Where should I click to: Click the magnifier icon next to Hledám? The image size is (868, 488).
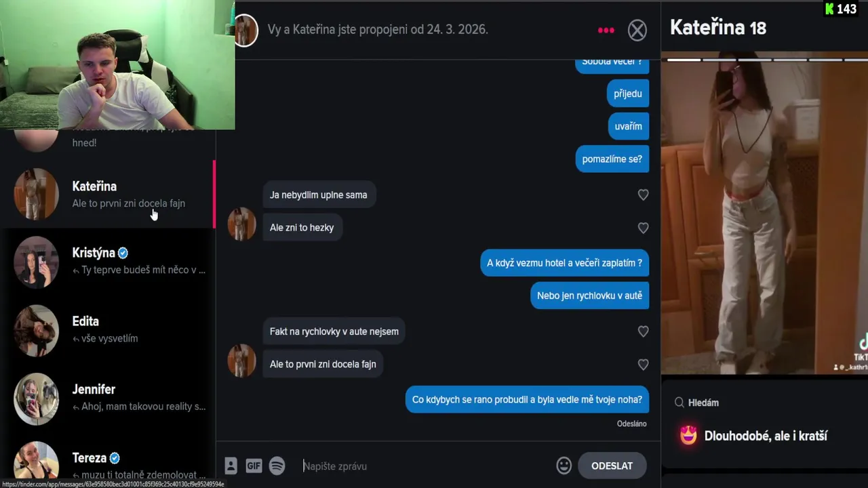click(x=679, y=403)
